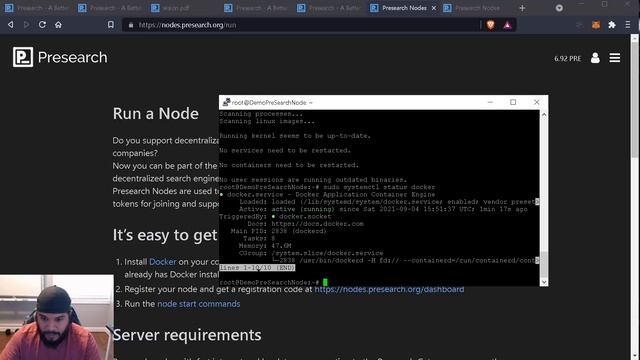Viewport: 640px width, 360px height.
Task: Maximize the terminal window
Action: coord(513,102)
